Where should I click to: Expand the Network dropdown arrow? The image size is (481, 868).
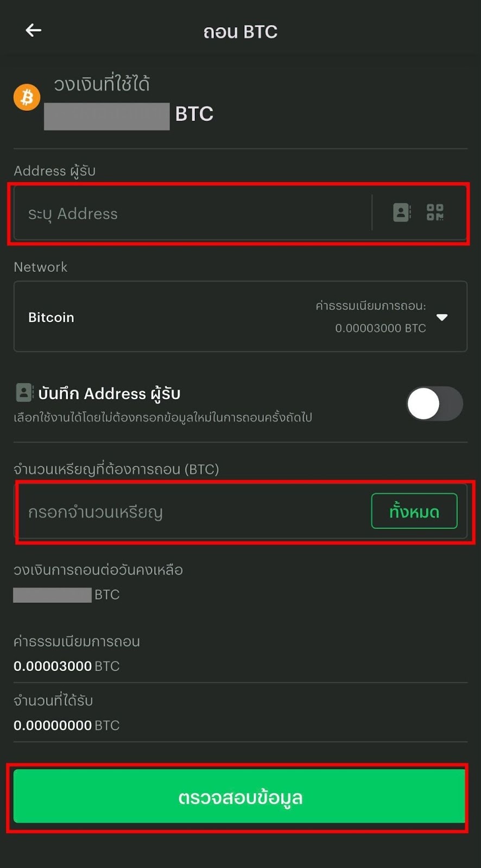click(442, 317)
